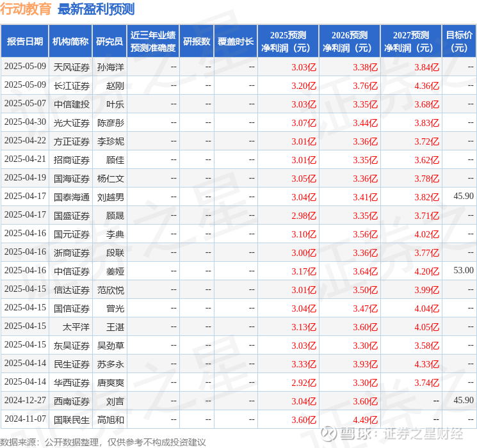Click target price 45.90 in 国泰海通 row

(x=464, y=196)
